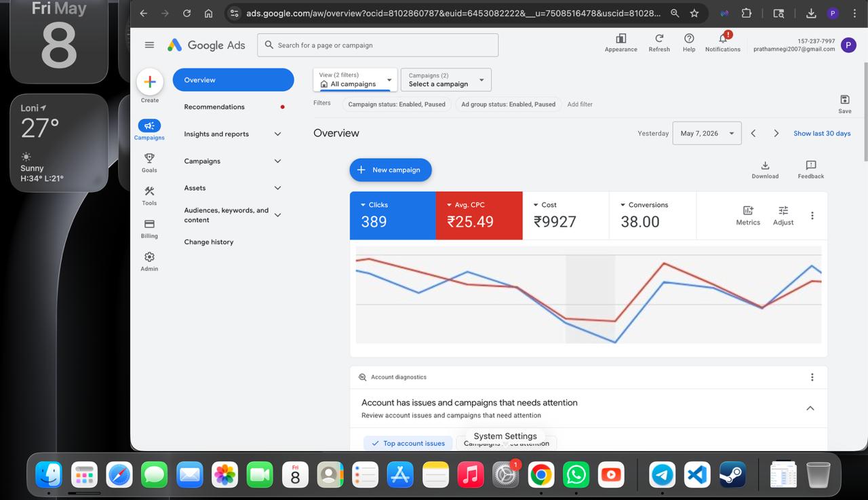Open Steam from the dock
Image resolution: width=868 pixels, height=500 pixels.
pos(733,475)
